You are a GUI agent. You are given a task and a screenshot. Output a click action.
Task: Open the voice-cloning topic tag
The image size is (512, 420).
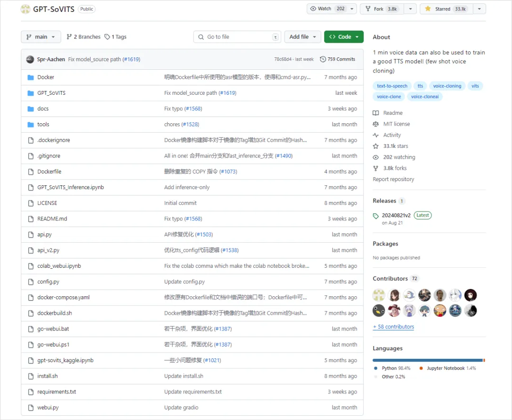pyautogui.click(x=448, y=86)
